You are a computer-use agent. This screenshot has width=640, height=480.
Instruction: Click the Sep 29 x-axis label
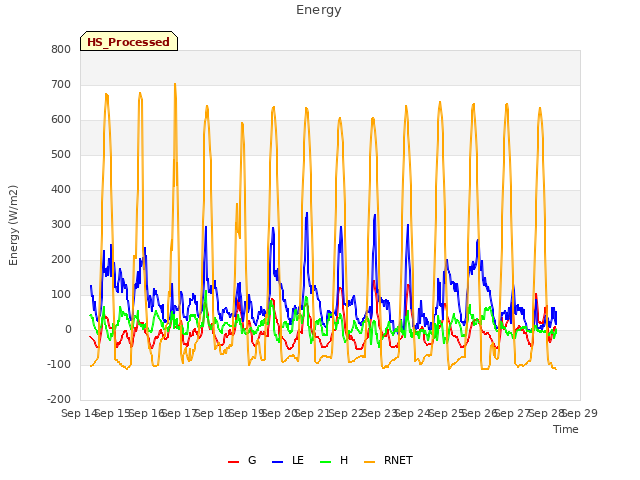pos(580,413)
